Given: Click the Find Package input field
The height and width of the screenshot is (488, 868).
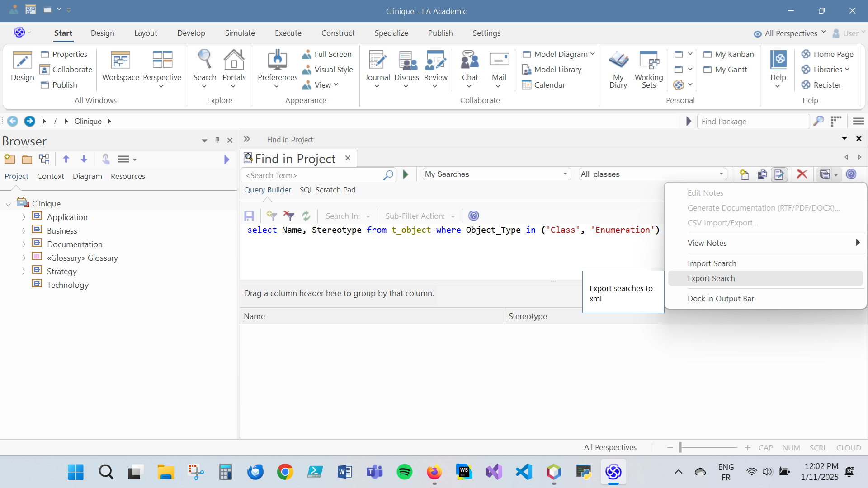Looking at the screenshot, I should [x=753, y=122].
